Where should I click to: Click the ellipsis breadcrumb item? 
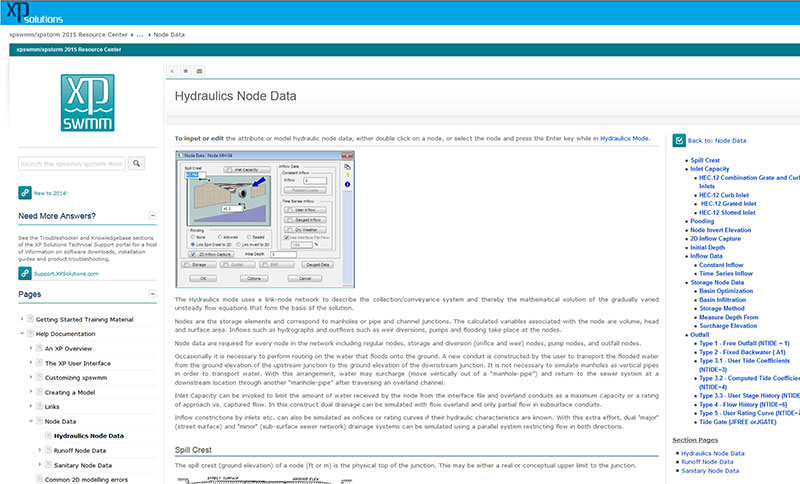point(140,35)
